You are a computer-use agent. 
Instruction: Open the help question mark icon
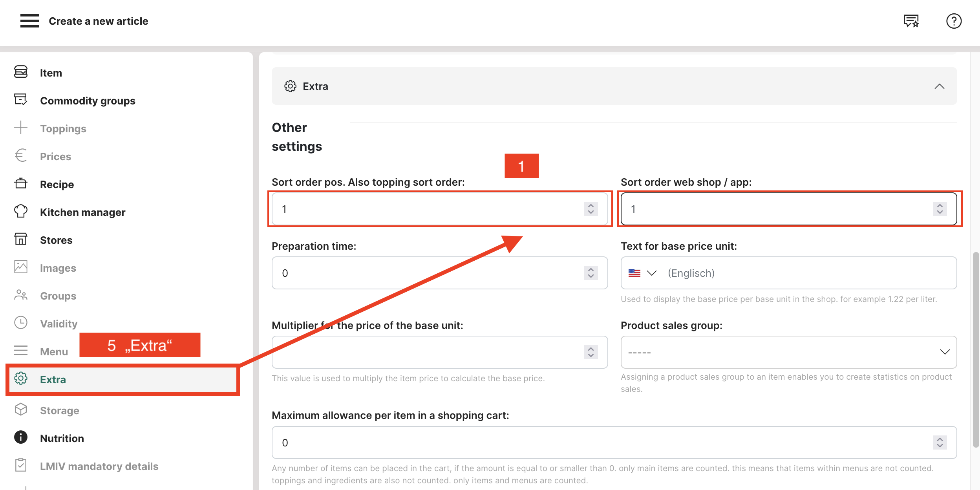coord(953,21)
